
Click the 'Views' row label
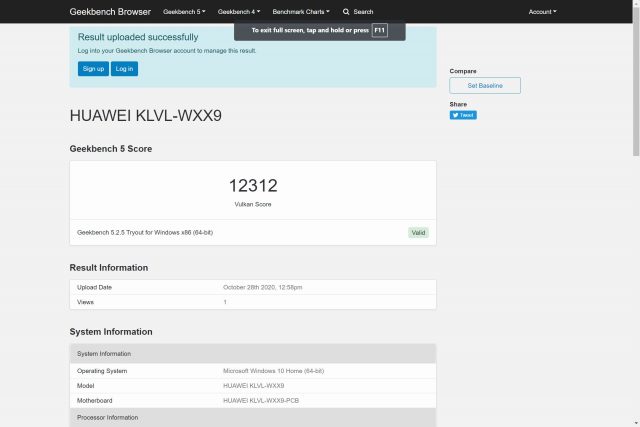coord(85,302)
